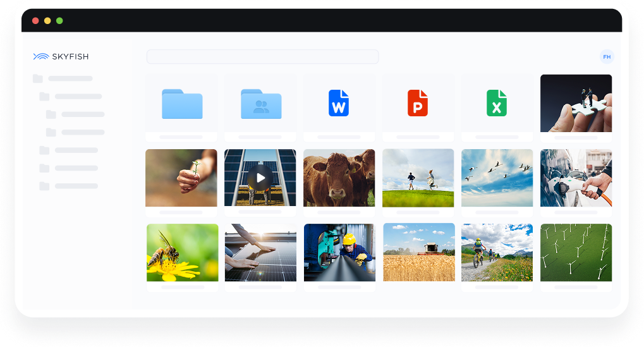Open the FH user avatar

(607, 57)
